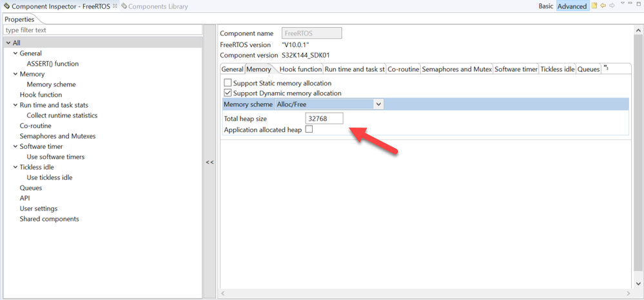Collapse the General tree node

click(x=15, y=53)
